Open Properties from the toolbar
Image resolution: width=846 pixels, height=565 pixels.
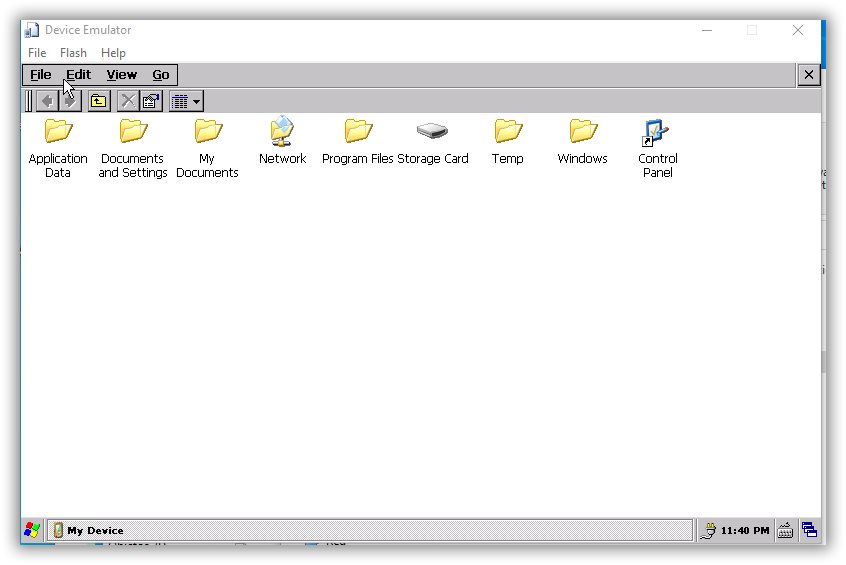(151, 101)
